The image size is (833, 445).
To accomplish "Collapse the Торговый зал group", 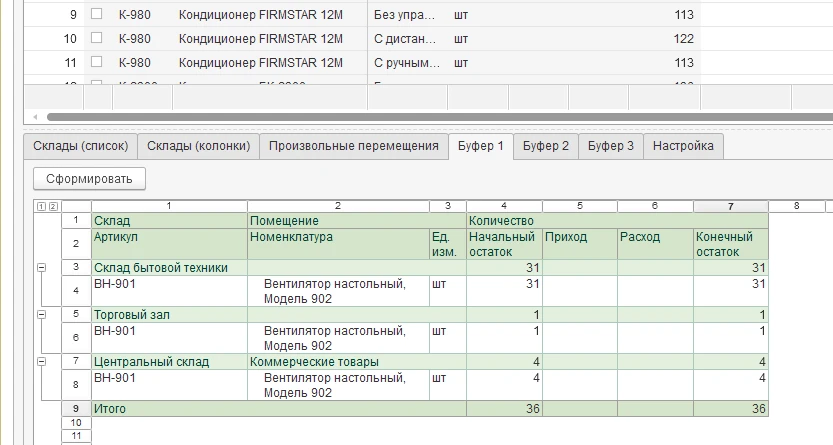I will click(41, 314).
